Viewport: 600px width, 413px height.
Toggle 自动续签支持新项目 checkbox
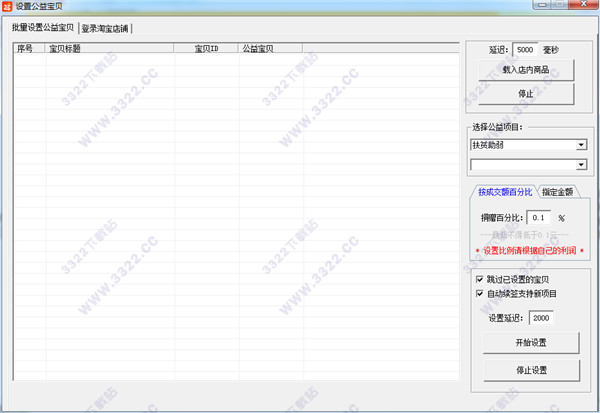pyautogui.click(x=479, y=294)
